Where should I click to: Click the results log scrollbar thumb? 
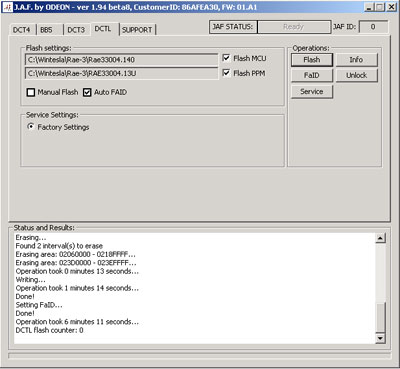point(380,317)
